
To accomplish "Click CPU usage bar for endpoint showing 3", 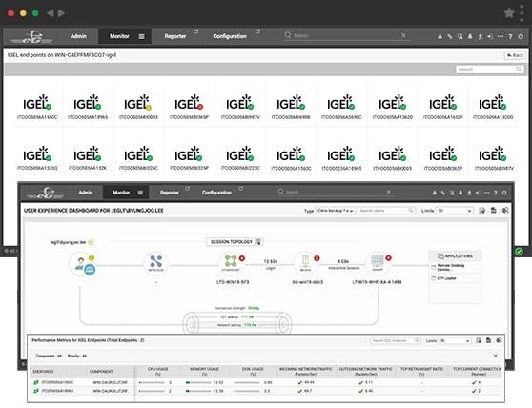I will [152, 382].
